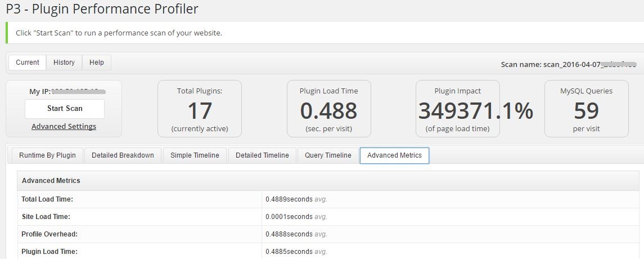View the Detailed Timeline tab
The image size is (644, 259).
tap(262, 155)
